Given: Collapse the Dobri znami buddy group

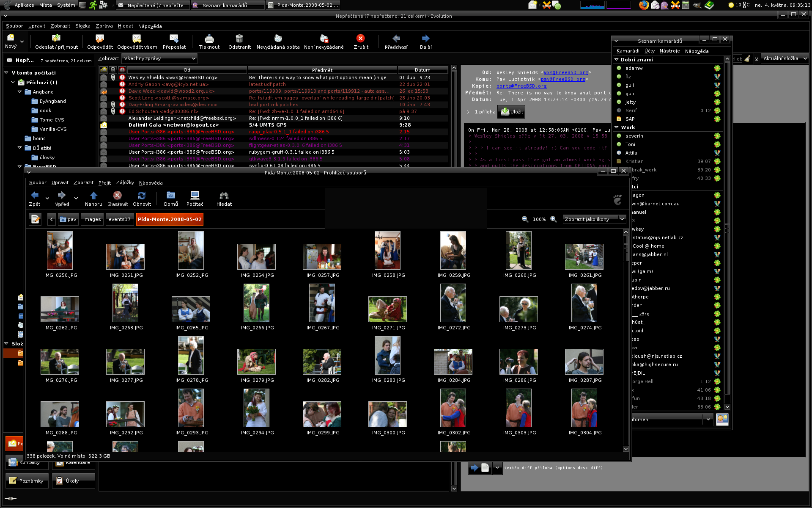Looking at the screenshot, I should tap(617, 60).
